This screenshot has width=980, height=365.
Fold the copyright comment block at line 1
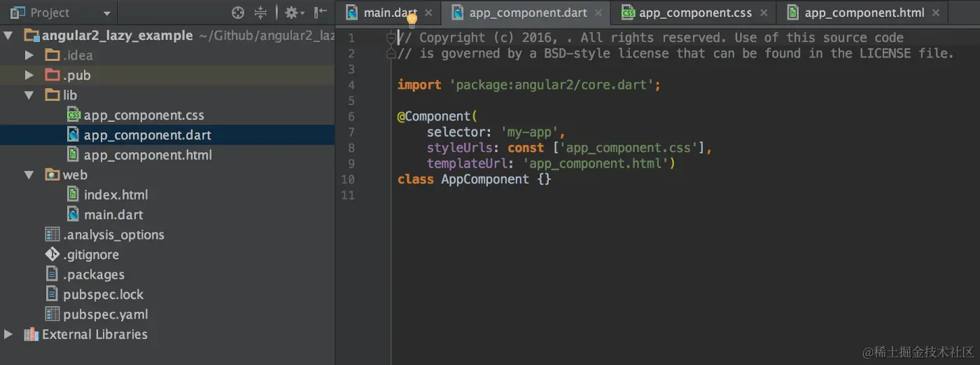click(x=391, y=38)
